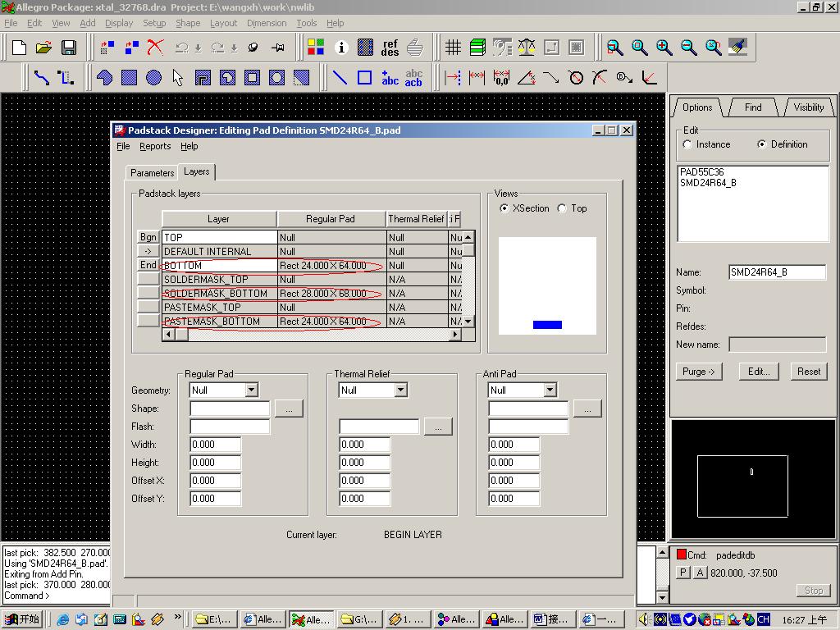Click the Add Text abc icon

click(x=390, y=78)
